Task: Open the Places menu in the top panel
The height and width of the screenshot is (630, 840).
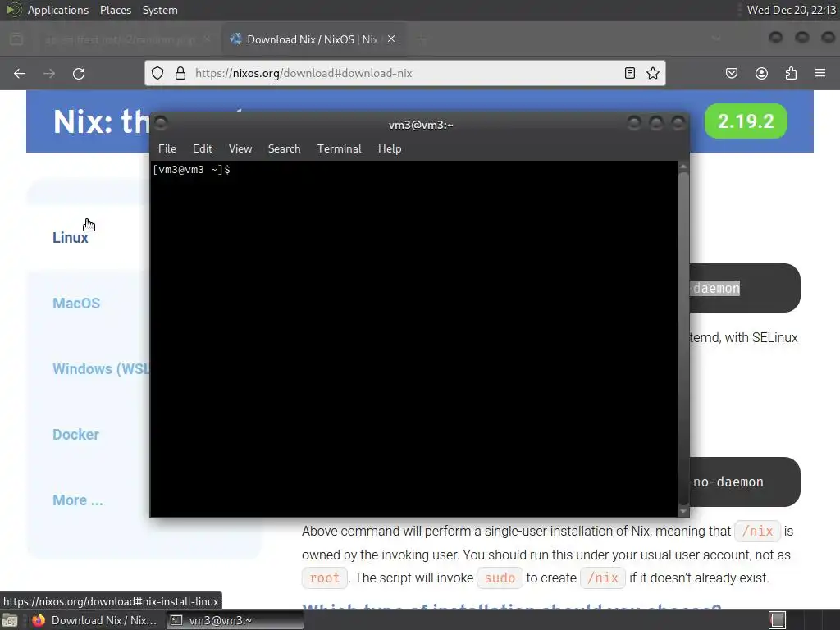Action: pyautogui.click(x=115, y=10)
